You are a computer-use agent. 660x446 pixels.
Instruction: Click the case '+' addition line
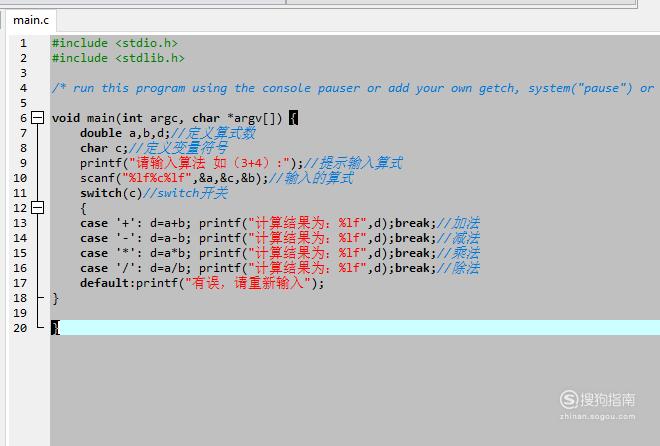click(x=279, y=223)
